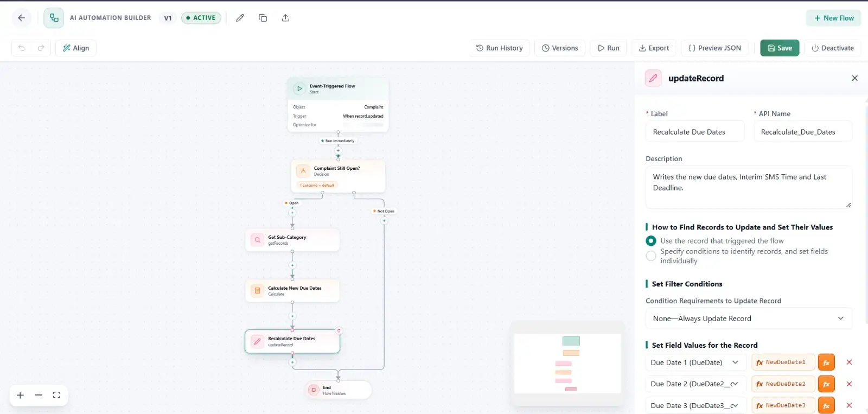Go back with the arrow icon

click(x=21, y=18)
